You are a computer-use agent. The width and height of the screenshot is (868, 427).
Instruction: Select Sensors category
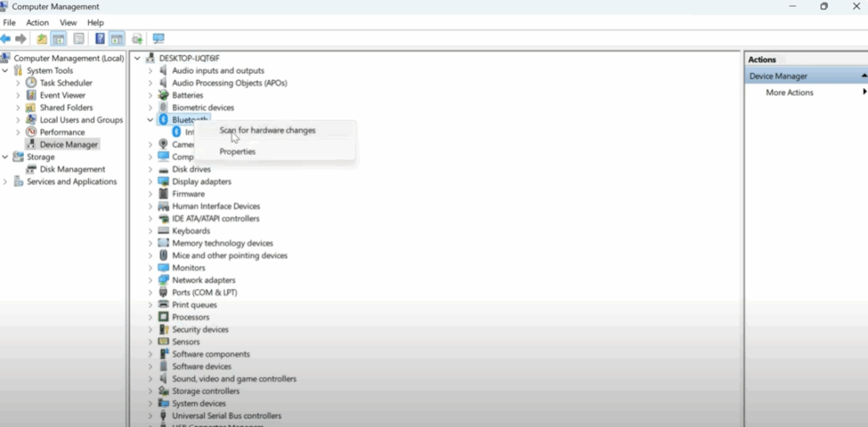186,341
